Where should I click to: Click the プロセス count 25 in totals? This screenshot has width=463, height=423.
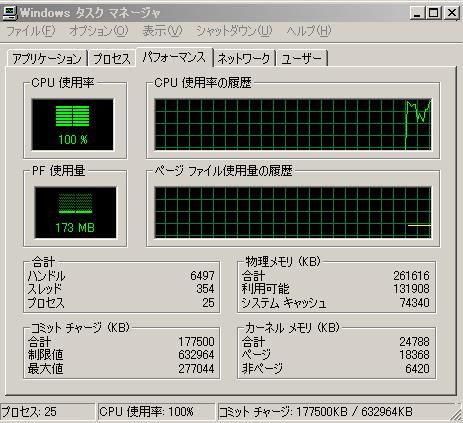(x=208, y=303)
